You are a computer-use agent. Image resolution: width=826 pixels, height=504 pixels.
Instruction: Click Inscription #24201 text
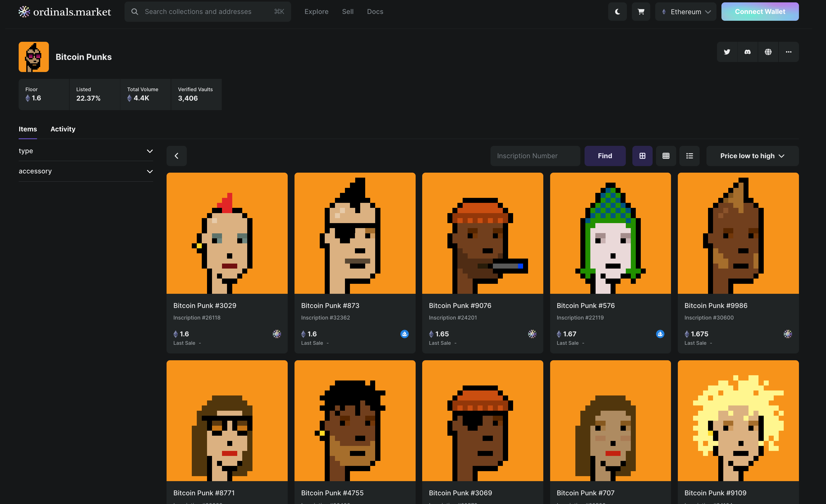click(453, 317)
